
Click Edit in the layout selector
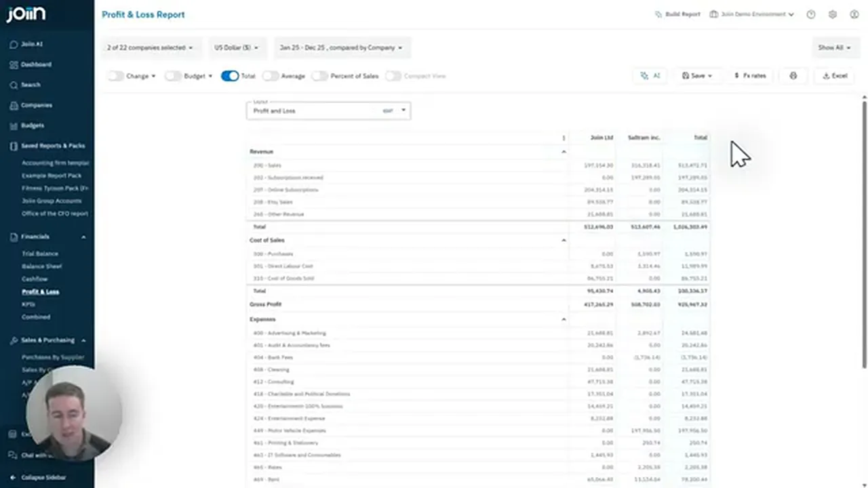coord(388,110)
